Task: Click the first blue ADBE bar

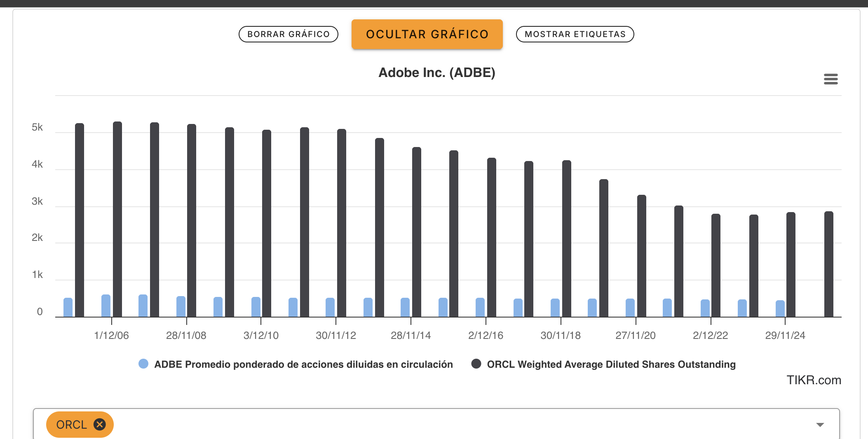Action: pos(68,307)
